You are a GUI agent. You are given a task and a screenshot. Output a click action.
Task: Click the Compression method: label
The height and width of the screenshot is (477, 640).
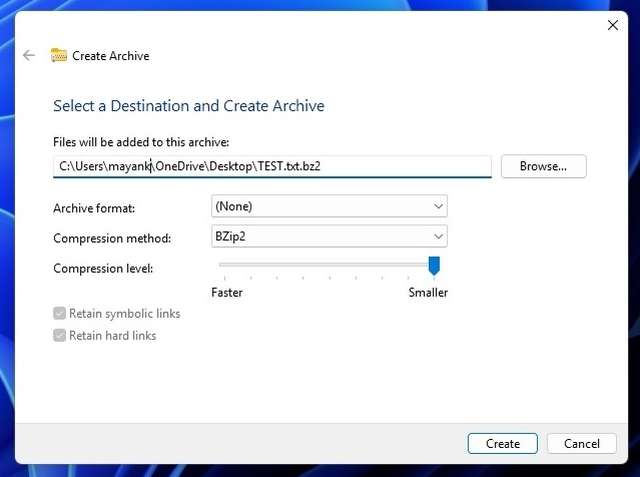point(112,239)
